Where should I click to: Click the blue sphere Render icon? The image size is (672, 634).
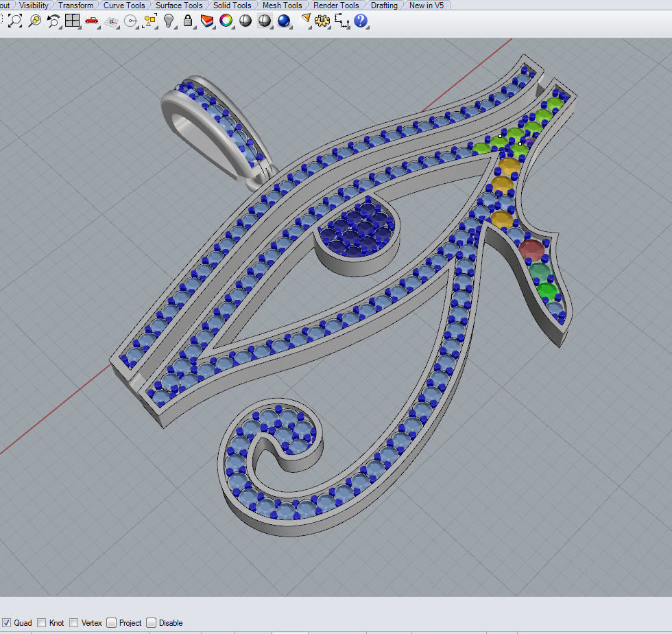tap(284, 20)
